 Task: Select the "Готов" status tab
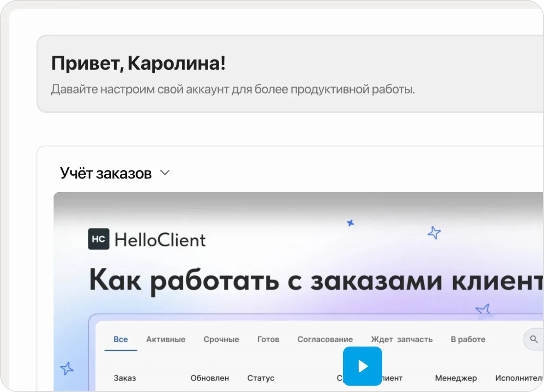[x=268, y=339]
